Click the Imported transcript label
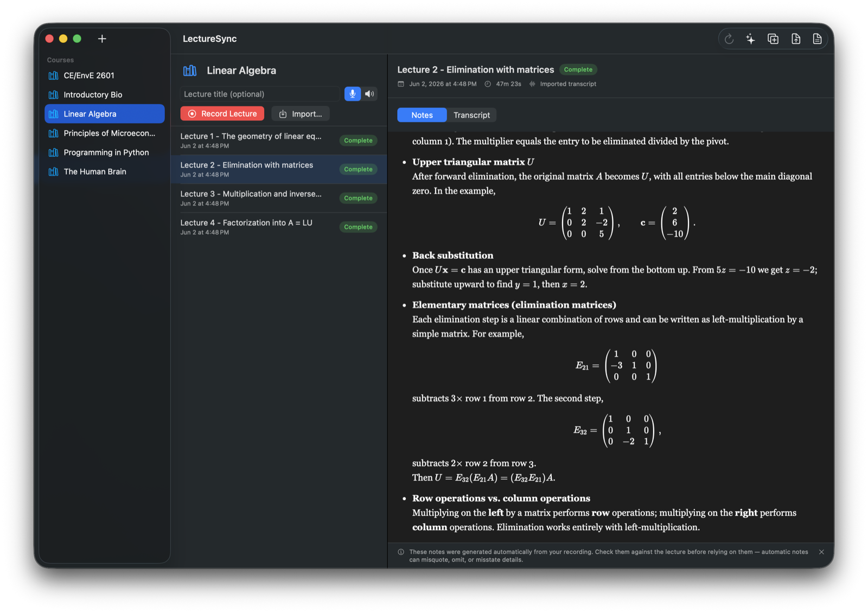This screenshot has width=868, height=613. coord(568,84)
